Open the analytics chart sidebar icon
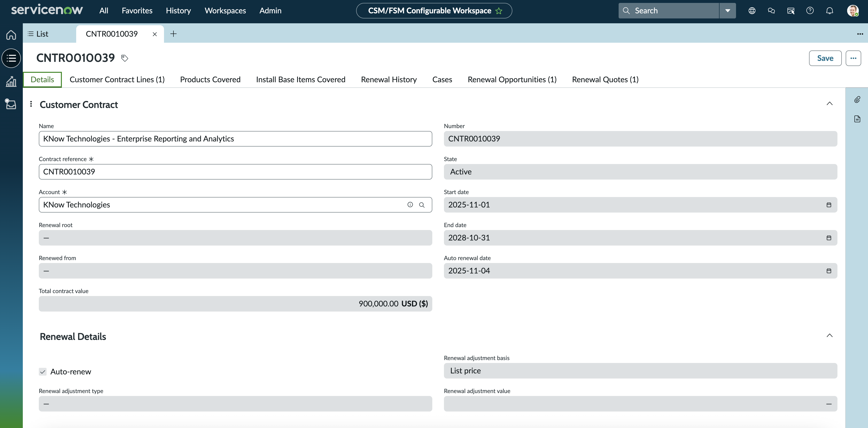This screenshot has width=868, height=428. [x=11, y=81]
